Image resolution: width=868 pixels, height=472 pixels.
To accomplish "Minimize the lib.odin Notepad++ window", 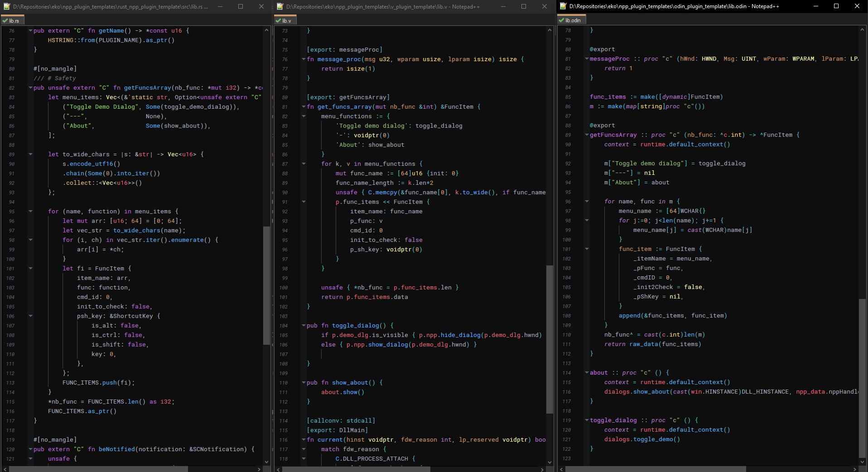I will (815, 6).
